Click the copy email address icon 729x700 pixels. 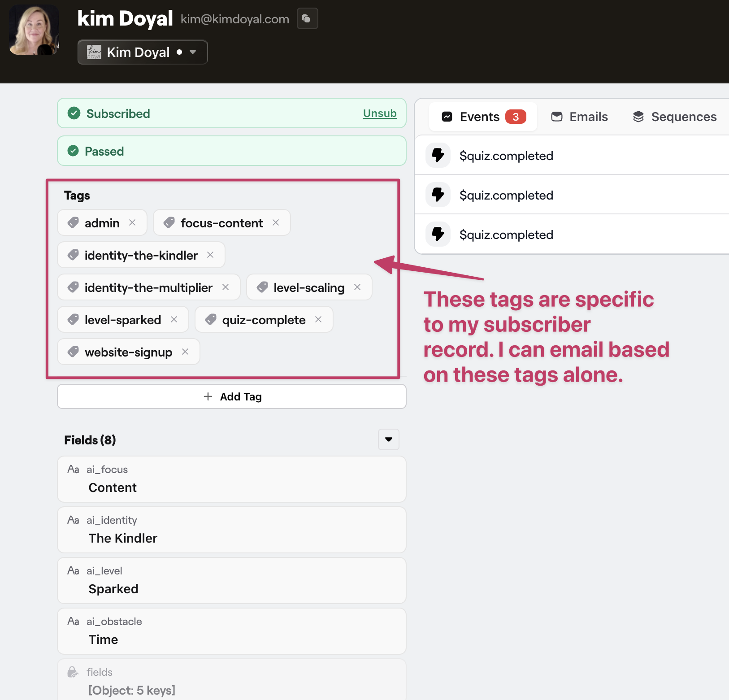coord(307,18)
